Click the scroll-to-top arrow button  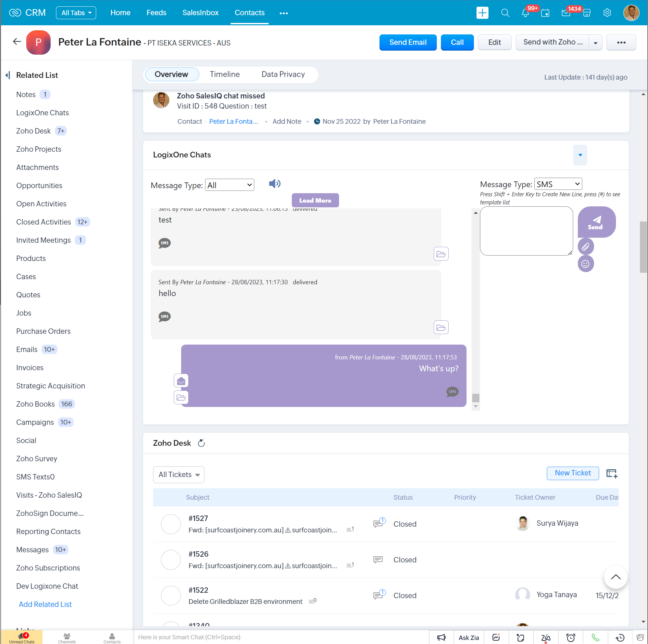616,577
